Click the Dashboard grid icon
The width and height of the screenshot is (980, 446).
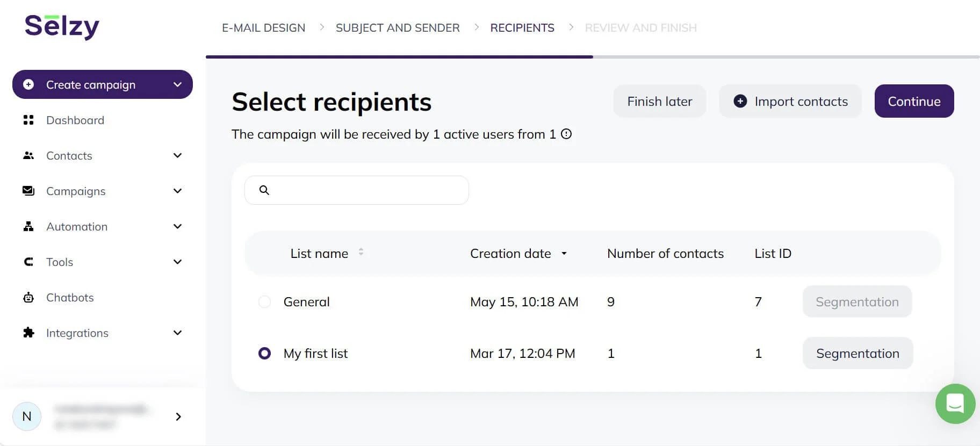28,120
